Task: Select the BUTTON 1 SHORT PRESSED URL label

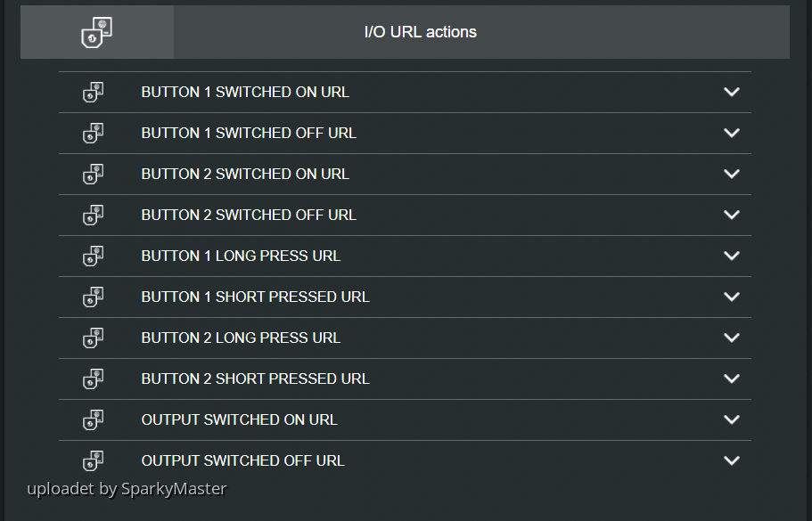Action: (x=255, y=297)
